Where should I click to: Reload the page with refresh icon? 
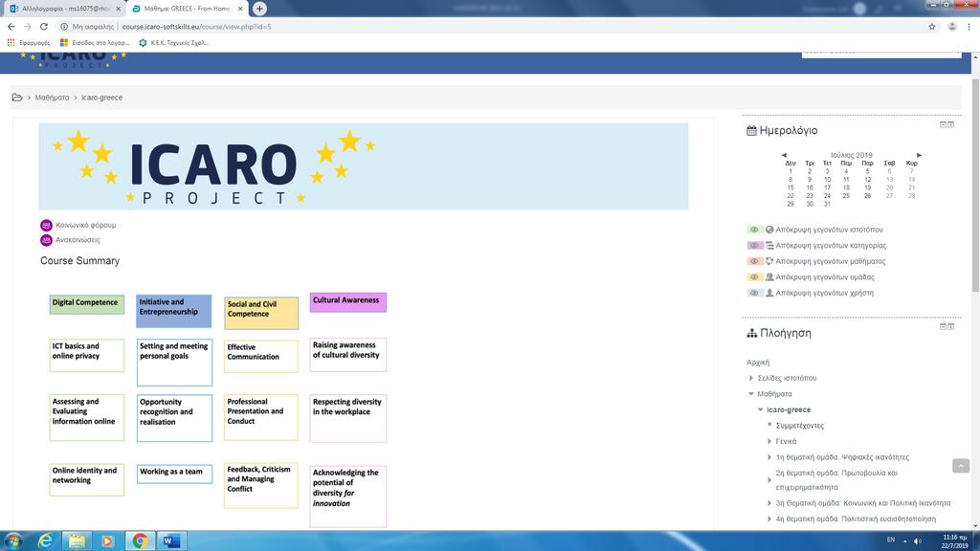click(x=44, y=27)
